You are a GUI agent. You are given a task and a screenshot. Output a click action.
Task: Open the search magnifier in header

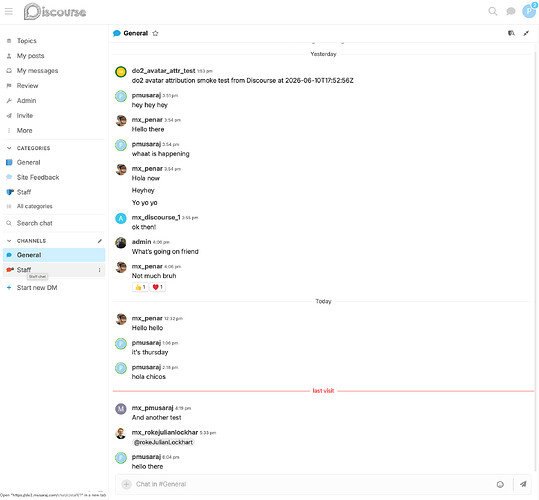coord(493,11)
